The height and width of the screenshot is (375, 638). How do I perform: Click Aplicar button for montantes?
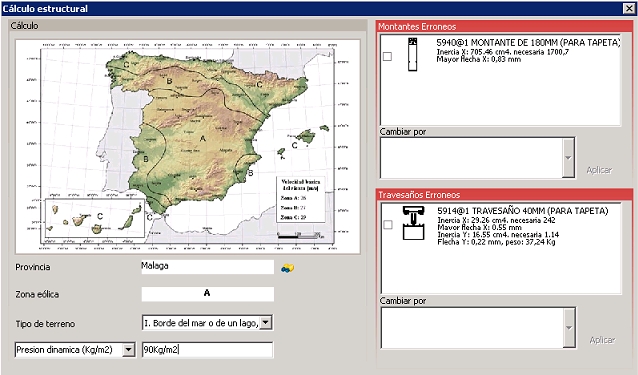[x=599, y=170]
